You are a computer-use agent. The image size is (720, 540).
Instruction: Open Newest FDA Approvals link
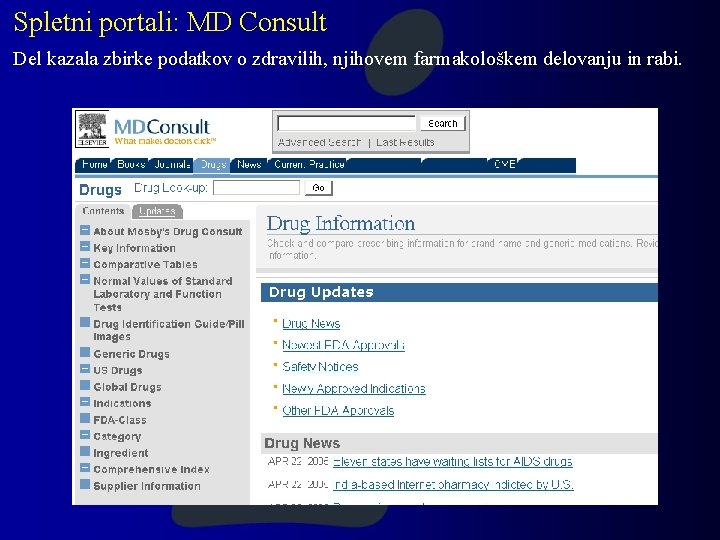point(343,345)
